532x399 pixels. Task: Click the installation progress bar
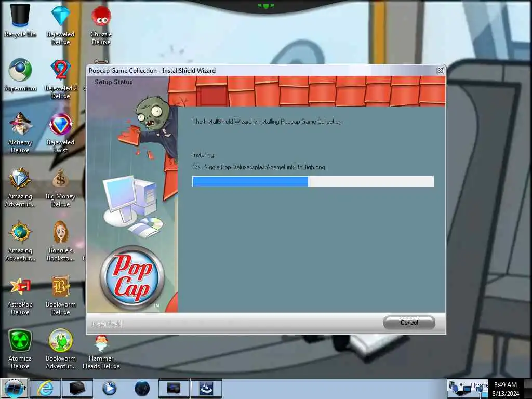pos(313,181)
